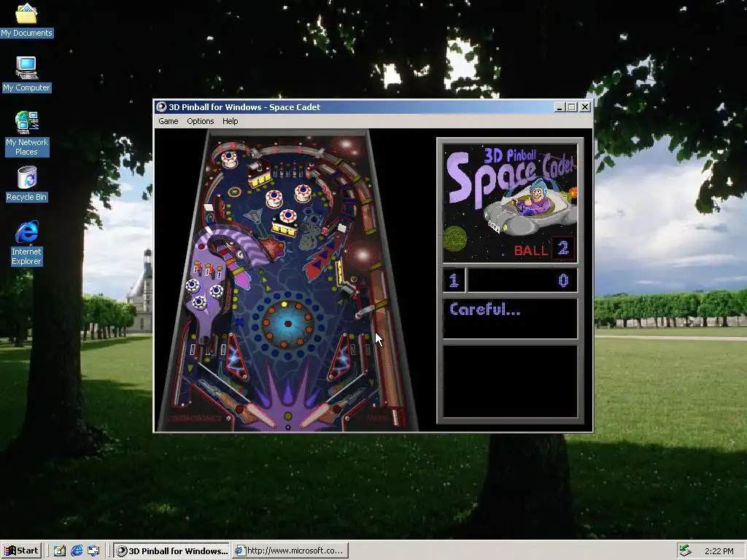Viewport: 747px width, 560px height.
Task: Click the score value 0
Action: [563, 280]
